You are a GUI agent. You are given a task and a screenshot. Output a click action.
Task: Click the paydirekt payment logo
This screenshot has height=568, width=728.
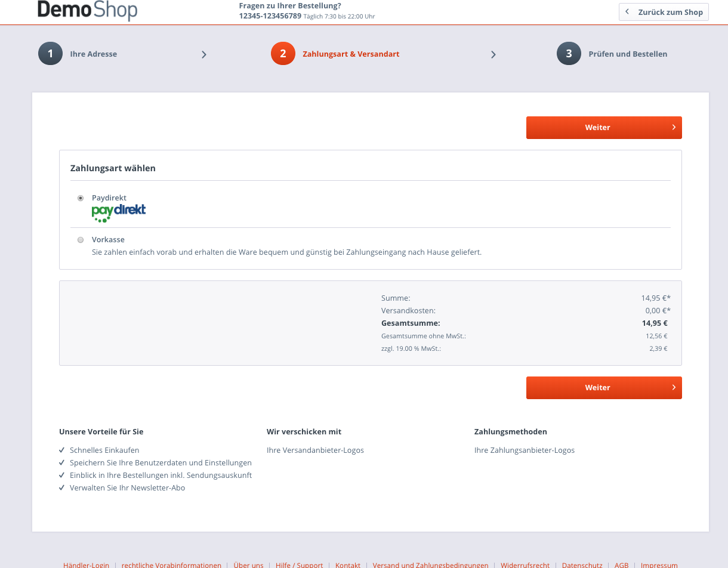coord(119,212)
